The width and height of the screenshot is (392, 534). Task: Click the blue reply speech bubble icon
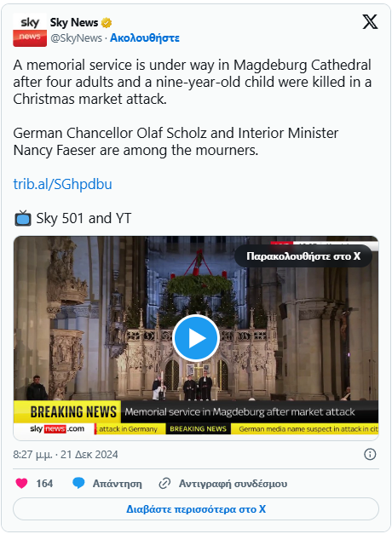click(78, 483)
